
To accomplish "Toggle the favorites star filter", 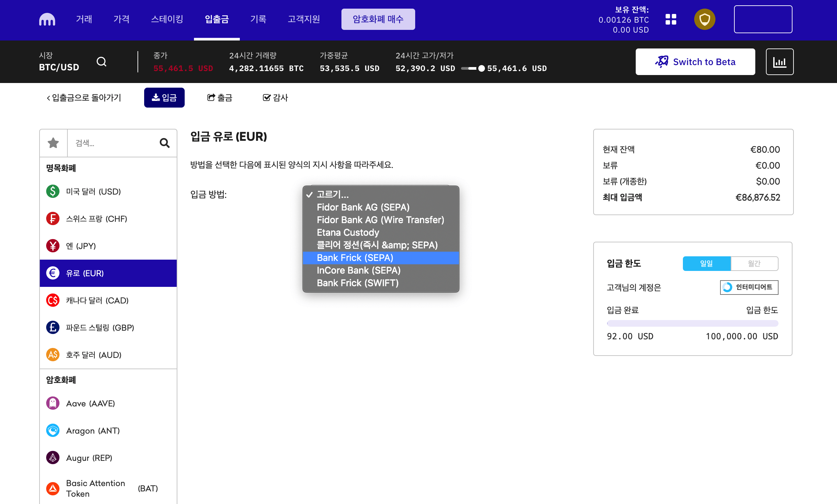I will click(x=53, y=143).
